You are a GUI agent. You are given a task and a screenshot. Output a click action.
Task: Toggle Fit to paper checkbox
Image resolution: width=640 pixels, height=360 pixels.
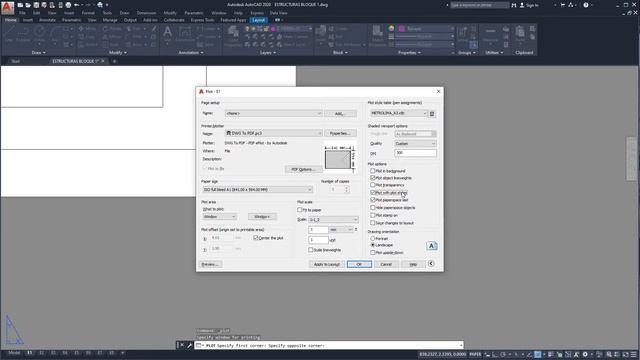pos(300,210)
